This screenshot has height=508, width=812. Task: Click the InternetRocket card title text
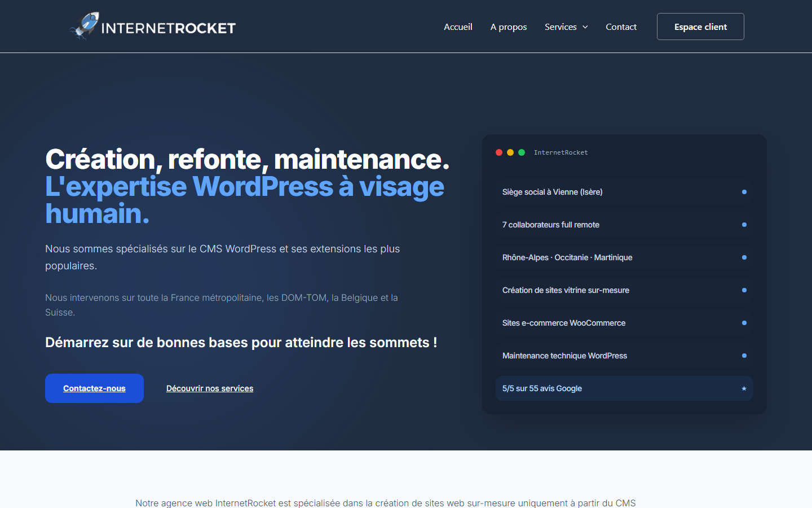tap(561, 152)
